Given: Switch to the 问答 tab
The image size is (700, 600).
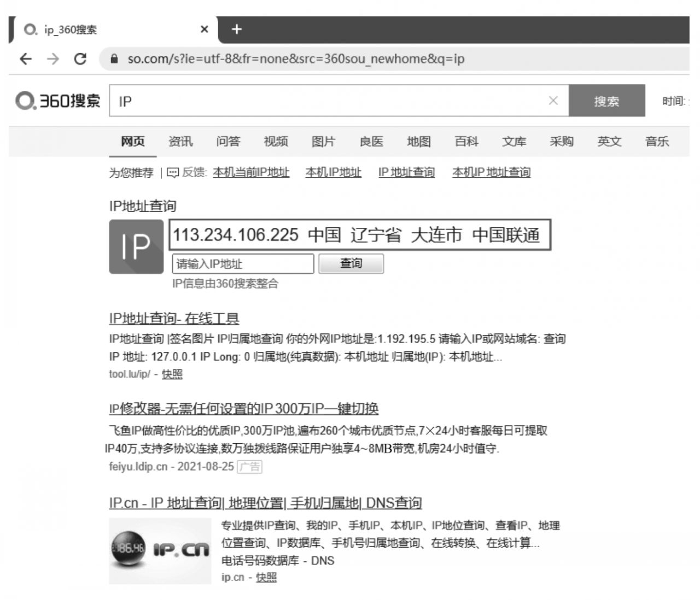Looking at the screenshot, I should (x=228, y=142).
